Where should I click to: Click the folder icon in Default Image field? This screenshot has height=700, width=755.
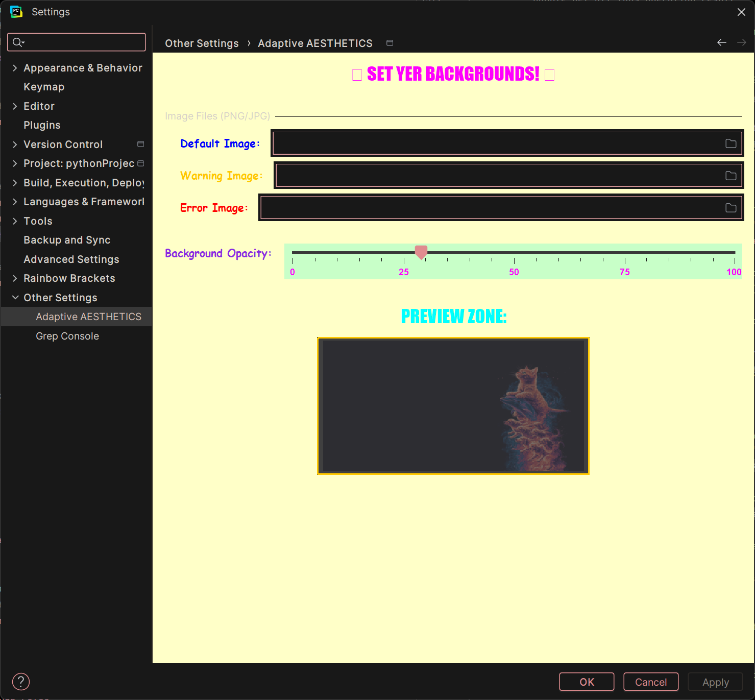(730, 143)
